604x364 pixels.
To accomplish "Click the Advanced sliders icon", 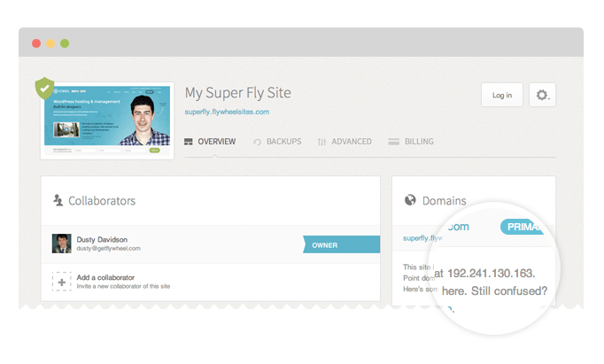I will 321,142.
